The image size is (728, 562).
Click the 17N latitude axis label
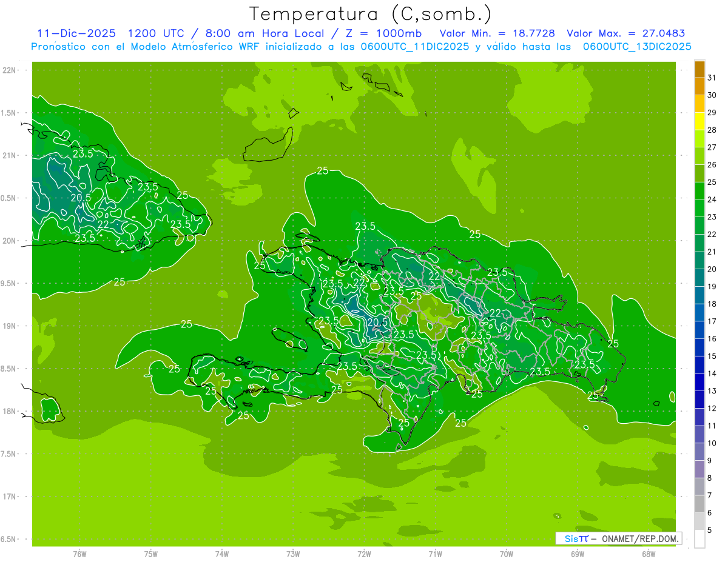(x=9, y=497)
